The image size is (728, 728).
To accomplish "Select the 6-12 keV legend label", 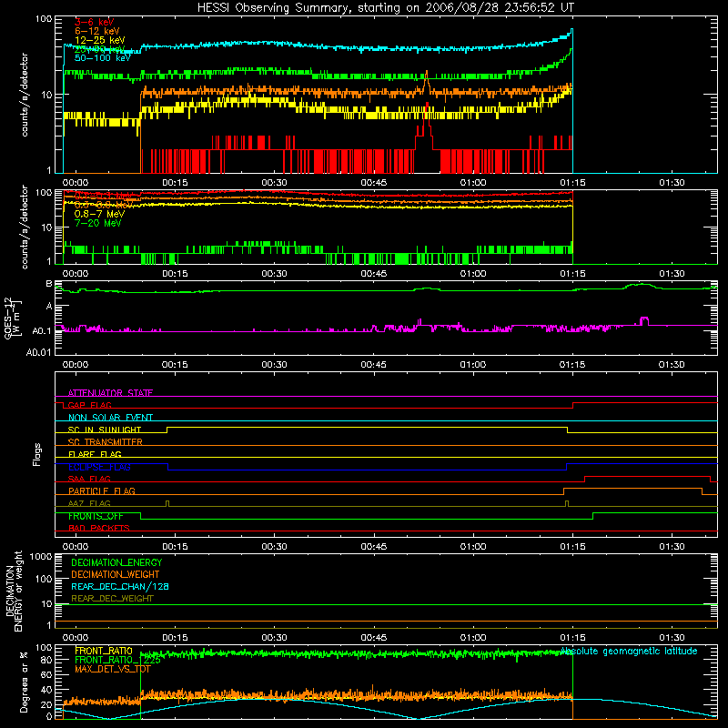I will click(96, 31).
